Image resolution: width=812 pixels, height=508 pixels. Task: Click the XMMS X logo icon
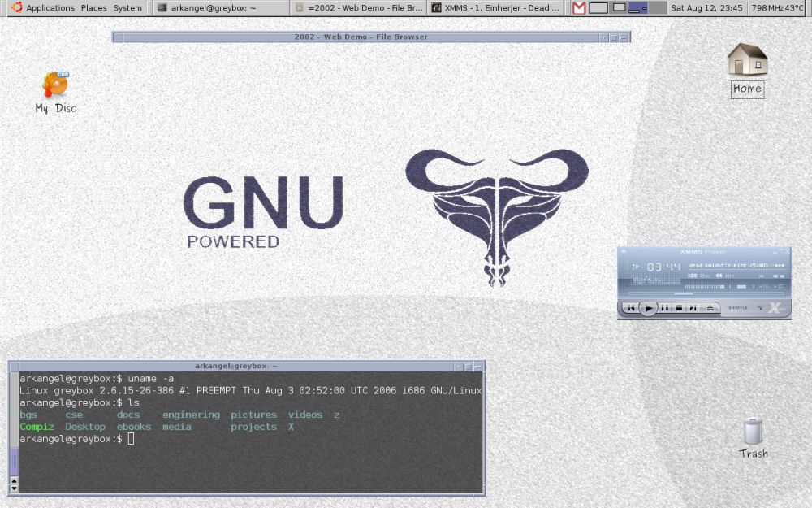(x=775, y=310)
